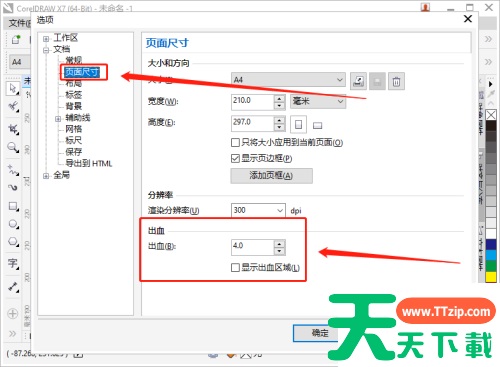This screenshot has height=367, width=500.
Task: Select 布局 in the options tree
Action: (73, 83)
